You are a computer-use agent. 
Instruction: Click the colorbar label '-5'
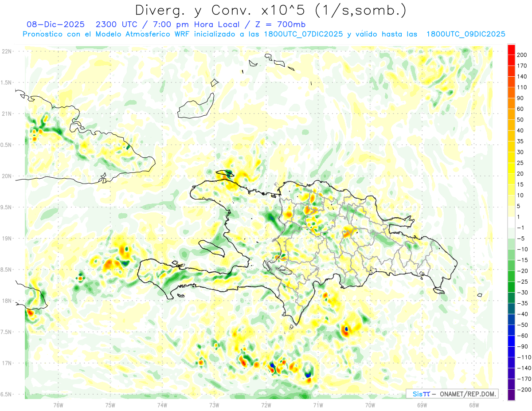tap(522, 239)
